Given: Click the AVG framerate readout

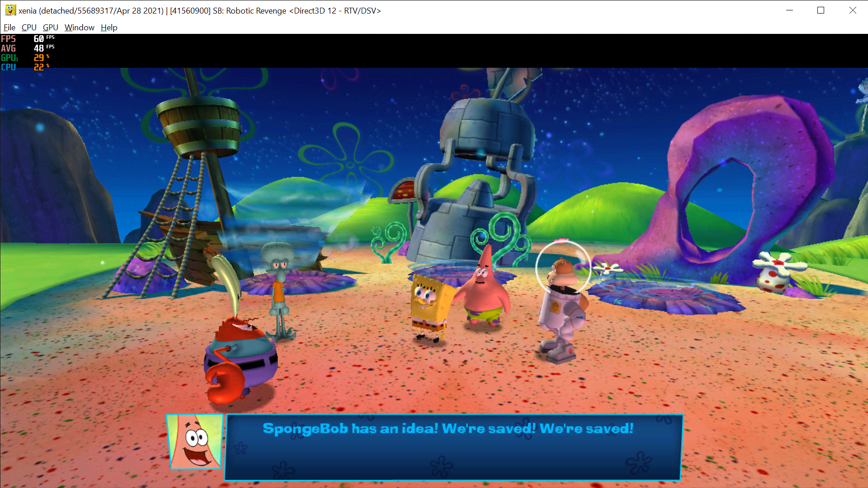Looking at the screenshot, I should 8,48.
